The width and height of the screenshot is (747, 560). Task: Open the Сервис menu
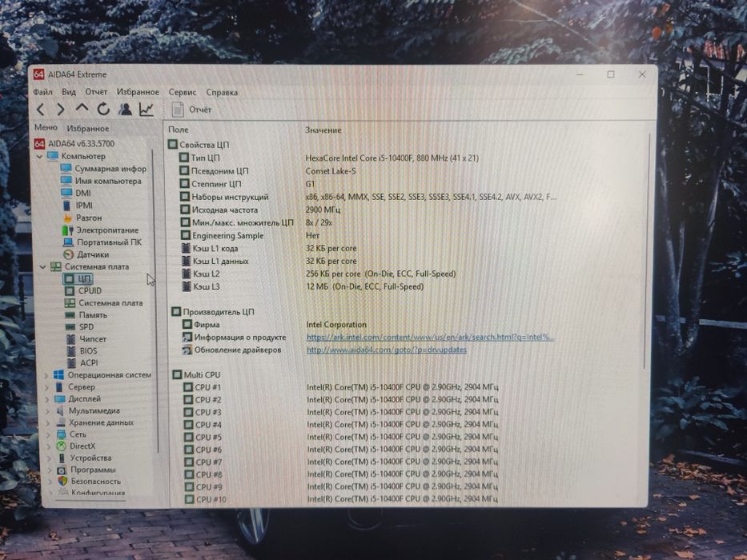183,92
